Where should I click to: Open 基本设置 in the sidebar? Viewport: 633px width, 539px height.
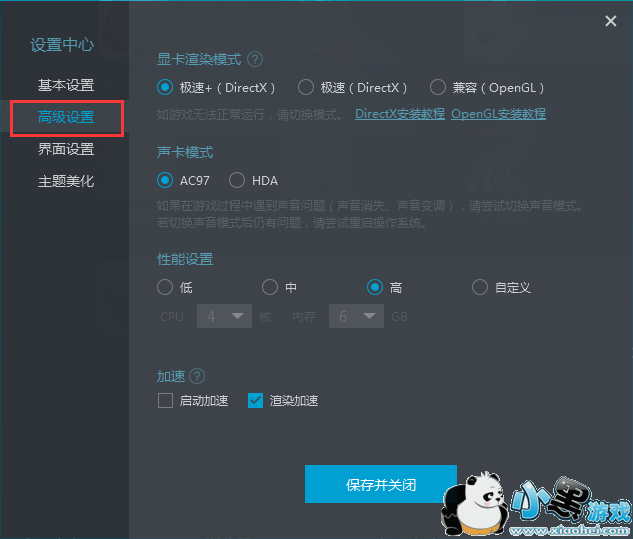(x=66, y=85)
